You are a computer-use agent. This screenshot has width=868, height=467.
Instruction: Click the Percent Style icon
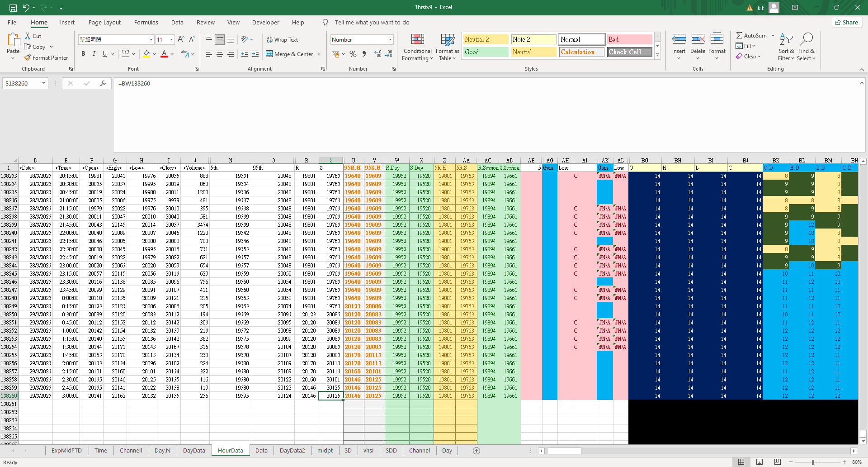coord(353,54)
